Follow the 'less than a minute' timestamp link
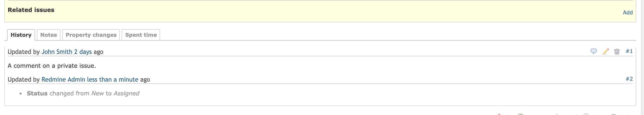This screenshot has width=644, height=115. (113, 79)
